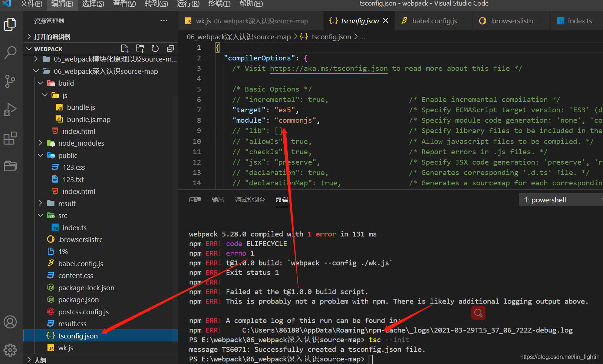
Task: Open index.html under build folder
Action: pyautogui.click(x=79, y=131)
